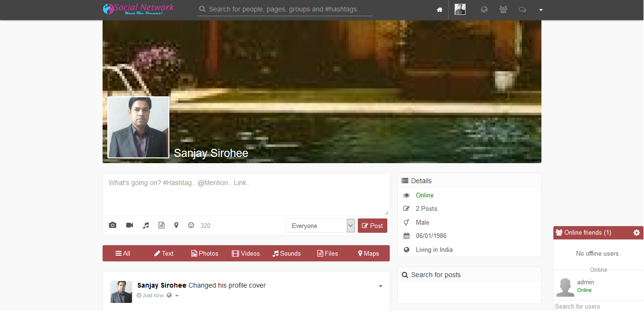Viewport: 644px width, 311px height.
Task: Open notifications globe icon in navbar
Action: tap(484, 10)
